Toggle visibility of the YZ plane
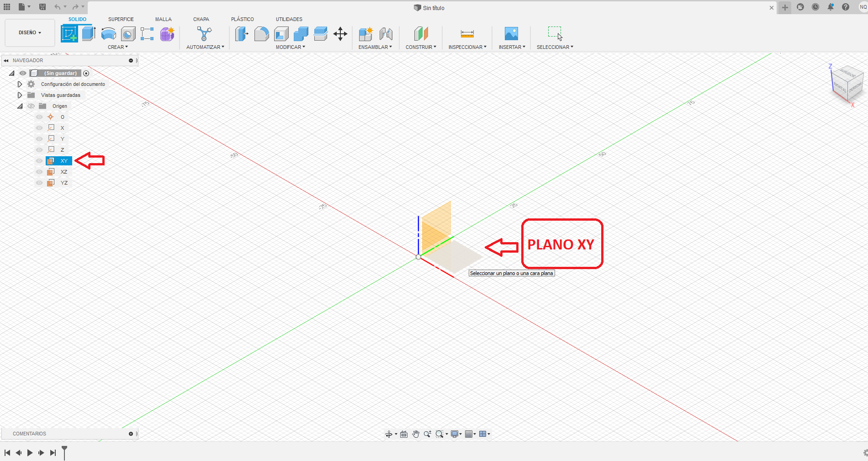The image size is (868, 461). (39, 183)
